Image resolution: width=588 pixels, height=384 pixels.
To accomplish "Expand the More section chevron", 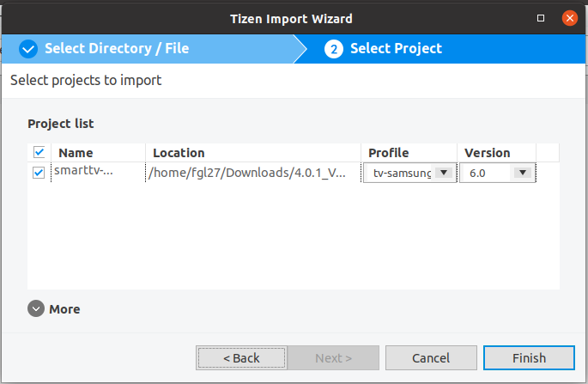I will pyautogui.click(x=36, y=308).
